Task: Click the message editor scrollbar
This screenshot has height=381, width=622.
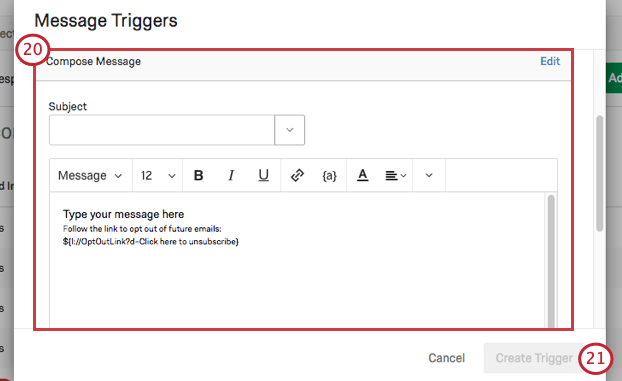Action: click(x=551, y=260)
